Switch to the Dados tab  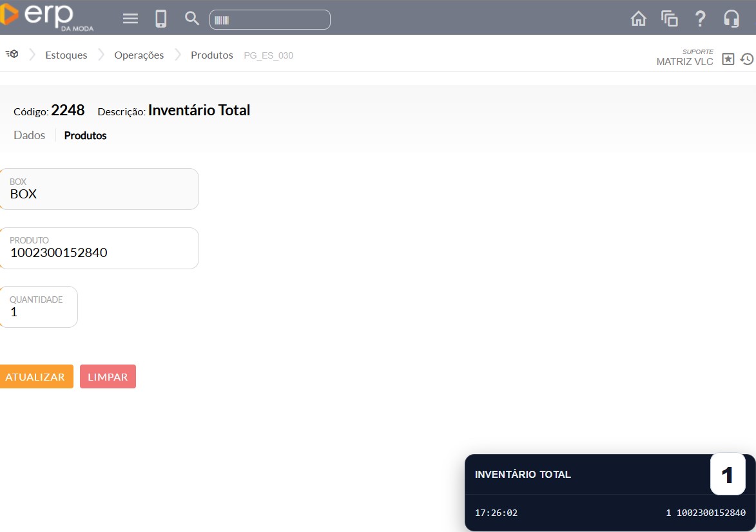pos(30,135)
